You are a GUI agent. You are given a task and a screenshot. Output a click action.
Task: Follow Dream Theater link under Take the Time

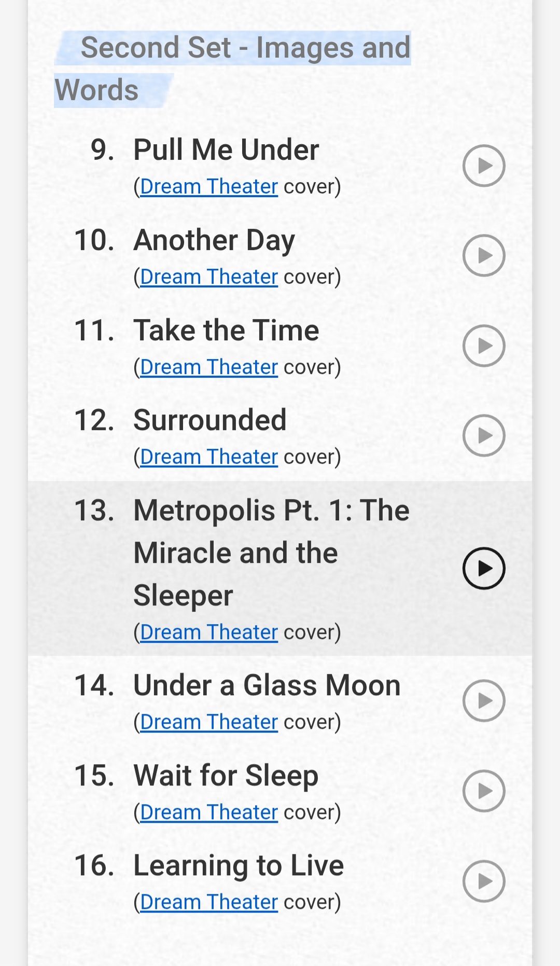click(209, 367)
